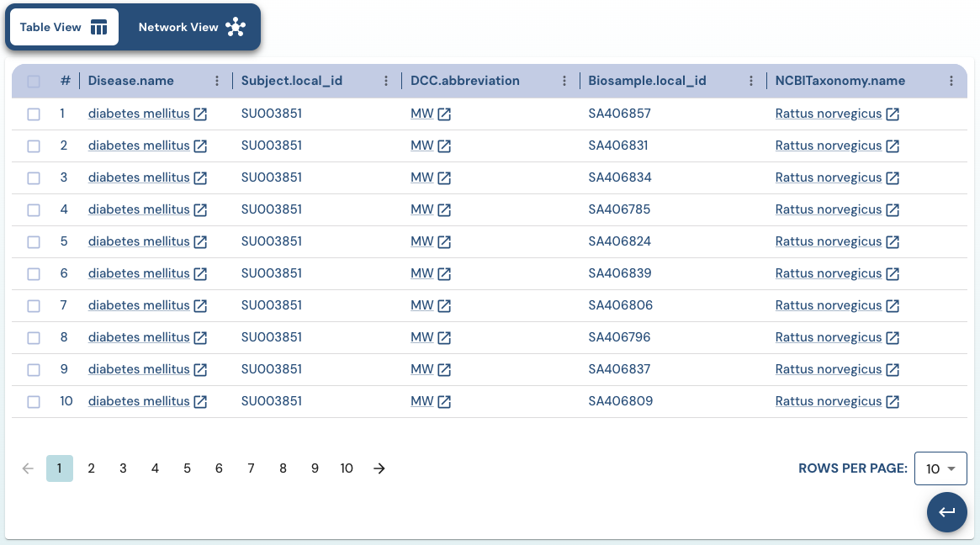Open NCBITaxonomy.name column kebab menu
Screen dimensions: 980x545
click(x=951, y=82)
